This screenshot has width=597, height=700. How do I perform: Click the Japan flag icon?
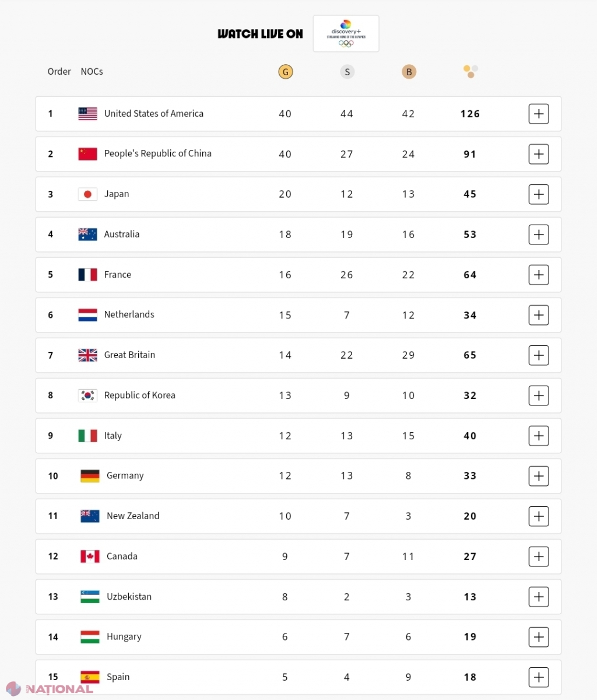point(87,194)
